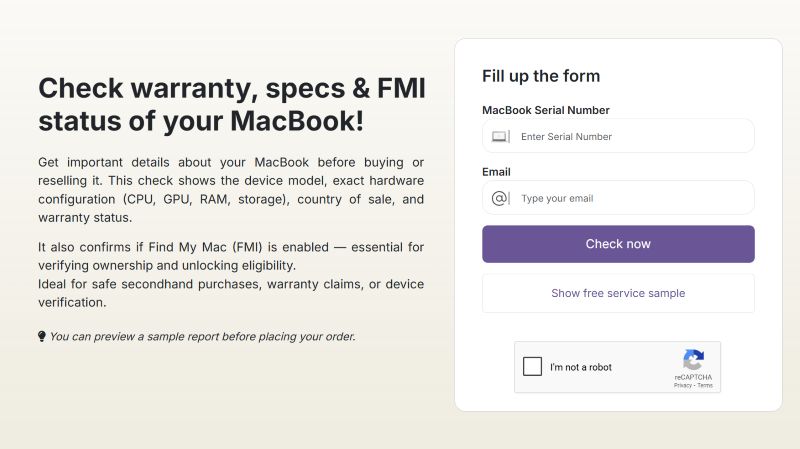
Task: Click the Check warranty, specs & FMI headline
Action: point(231,105)
